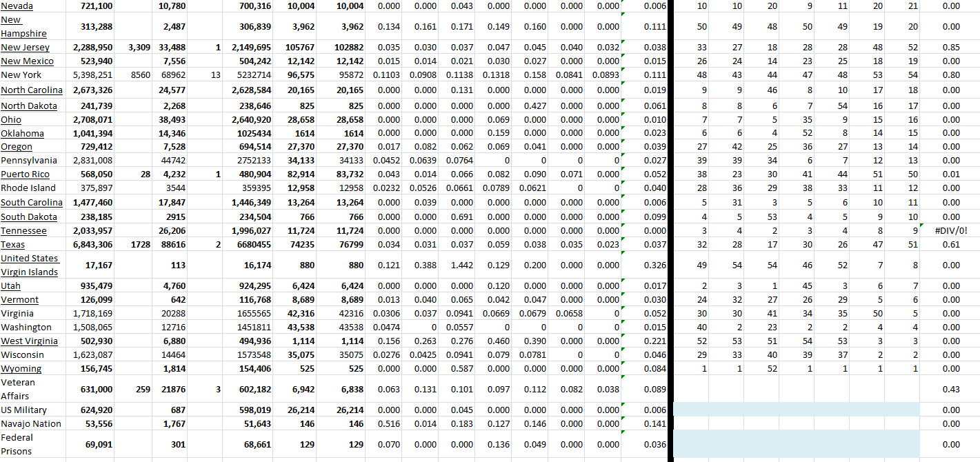
Task: Open the Nevada hyperlink
Action: pos(17,6)
